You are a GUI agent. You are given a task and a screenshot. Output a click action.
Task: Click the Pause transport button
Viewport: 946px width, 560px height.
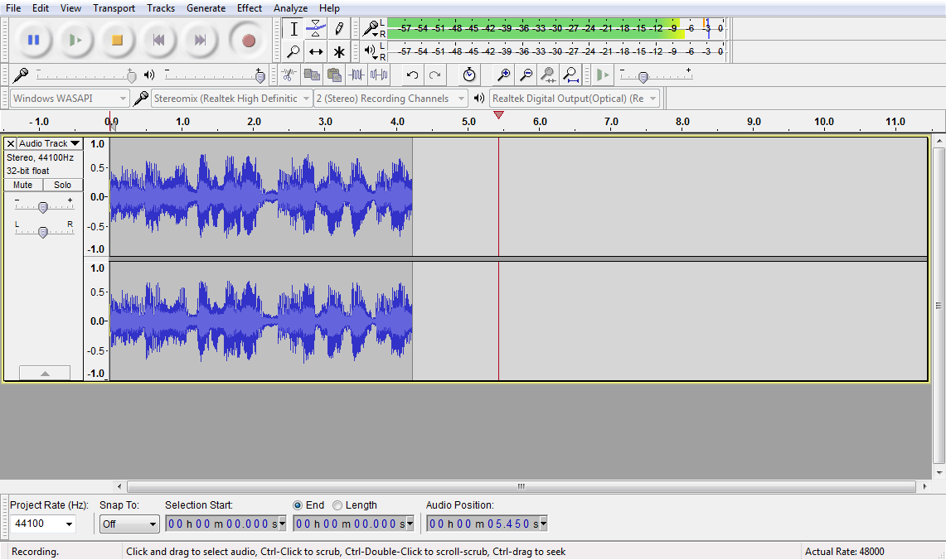click(33, 40)
